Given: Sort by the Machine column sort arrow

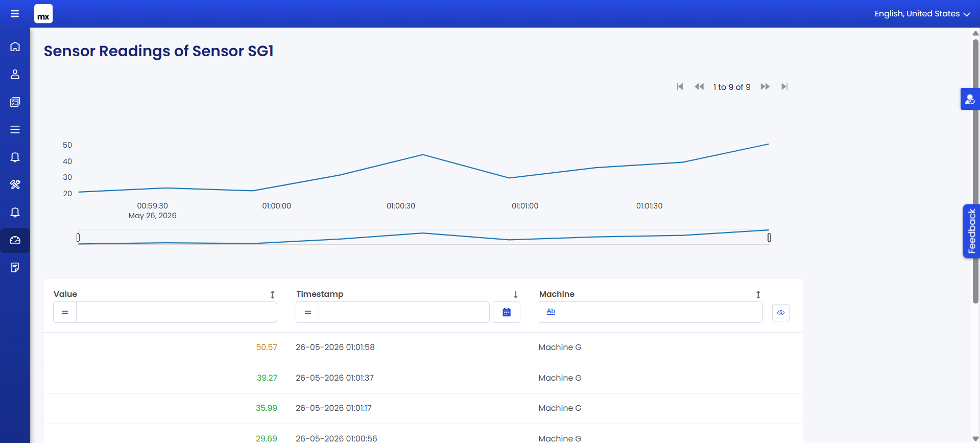Looking at the screenshot, I should [x=758, y=294].
